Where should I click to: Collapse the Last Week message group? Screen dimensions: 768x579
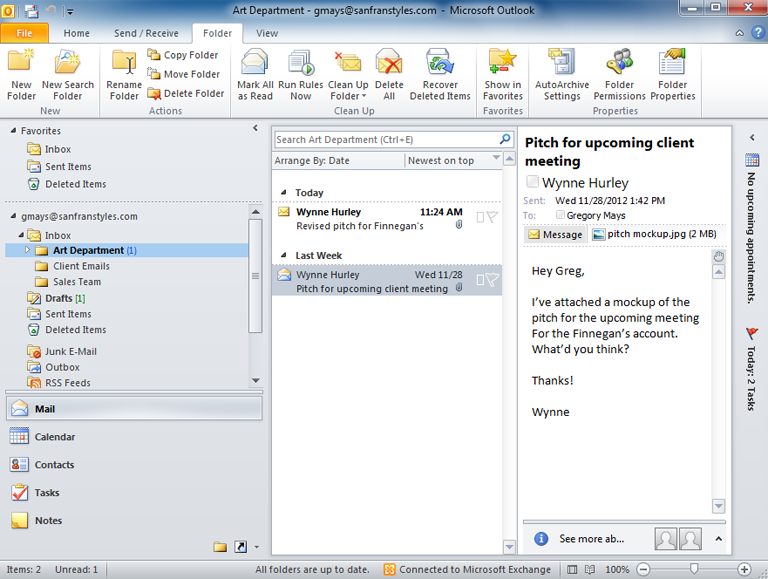pyautogui.click(x=284, y=256)
